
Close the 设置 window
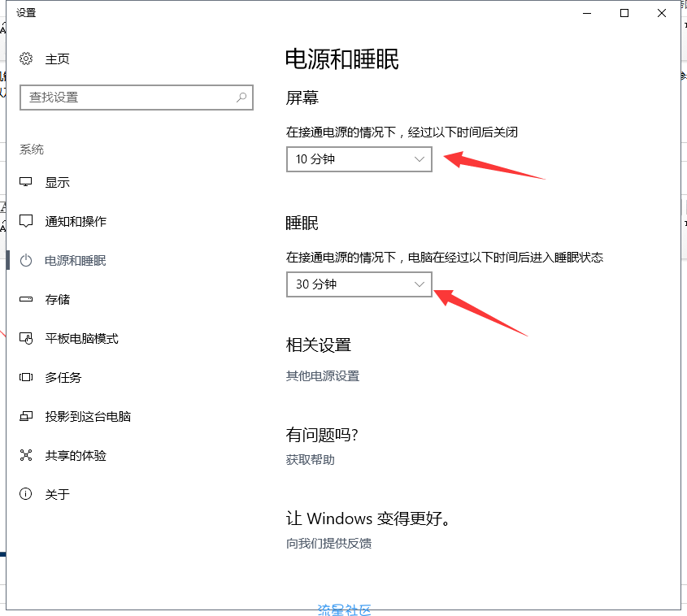tap(662, 13)
